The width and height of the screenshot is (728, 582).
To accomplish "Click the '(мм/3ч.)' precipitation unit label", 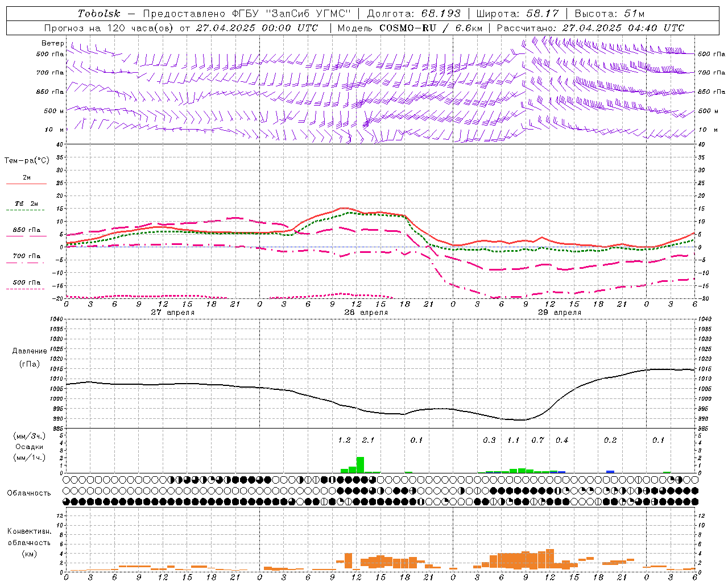I will 30,436.
